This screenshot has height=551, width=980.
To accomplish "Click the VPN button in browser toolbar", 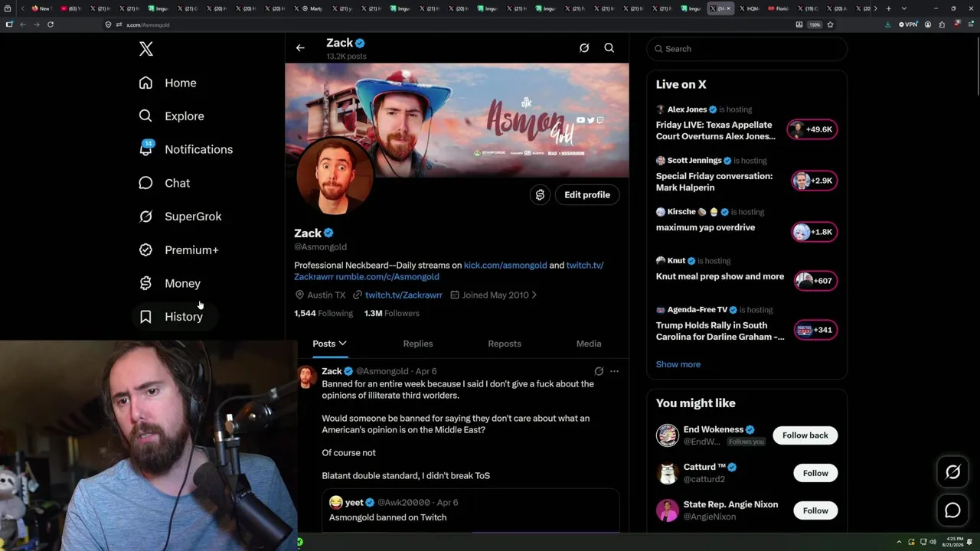I will coord(908,24).
